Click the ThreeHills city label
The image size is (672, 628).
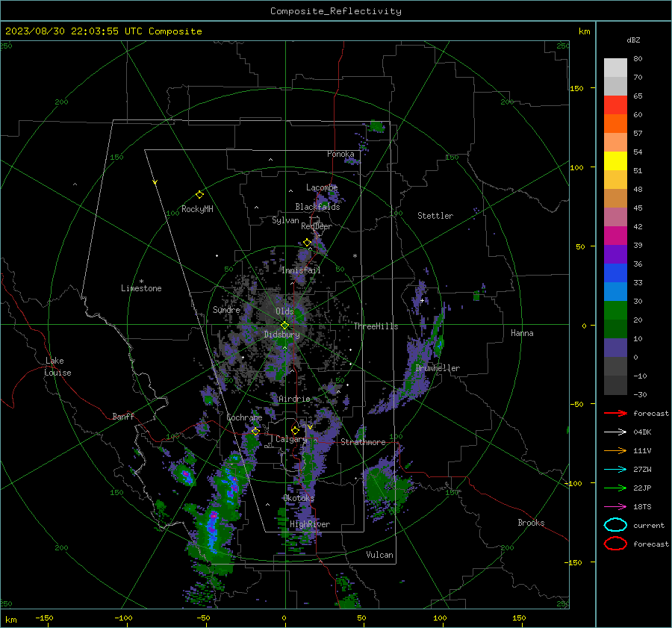tap(376, 326)
